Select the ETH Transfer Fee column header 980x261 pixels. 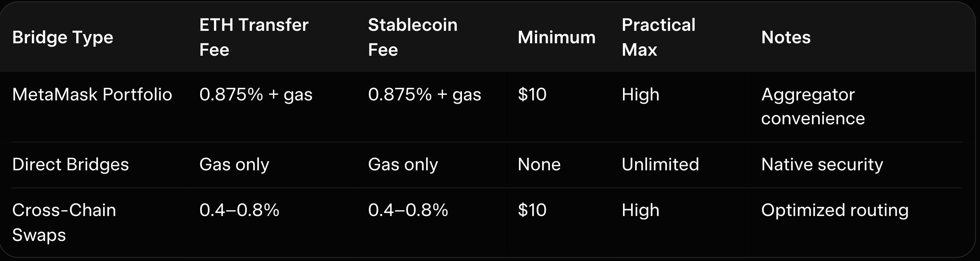point(254,37)
